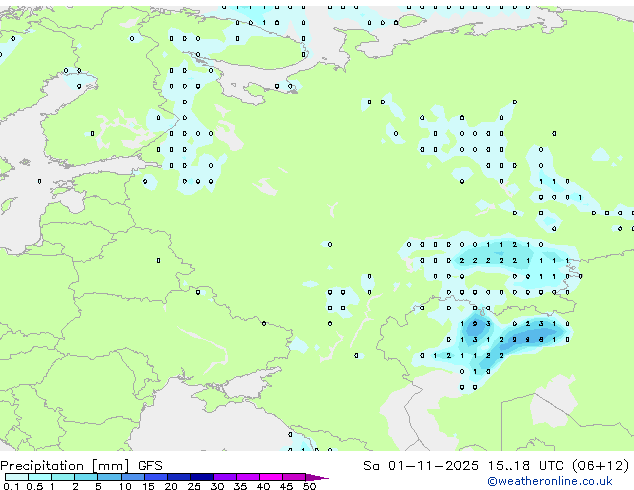634x490 pixels.
Task: Click the "25" legend scale label
Action: click(194, 486)
